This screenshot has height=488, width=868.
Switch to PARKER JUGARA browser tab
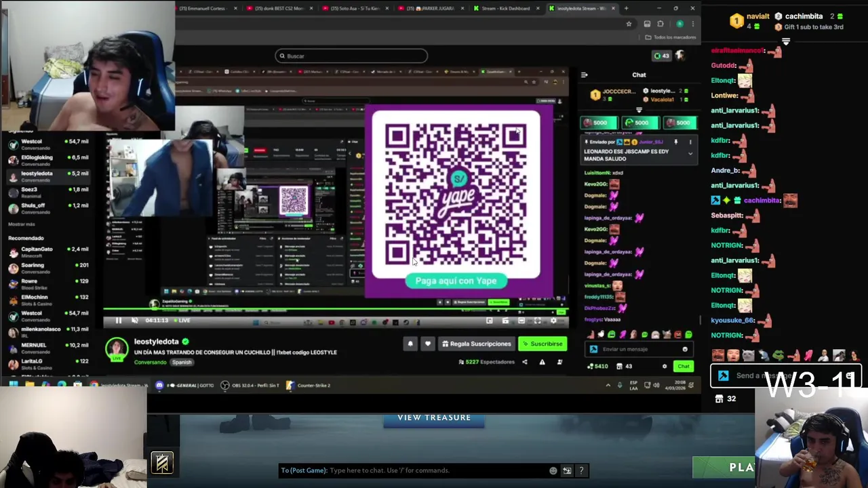[x=431, y=8]
